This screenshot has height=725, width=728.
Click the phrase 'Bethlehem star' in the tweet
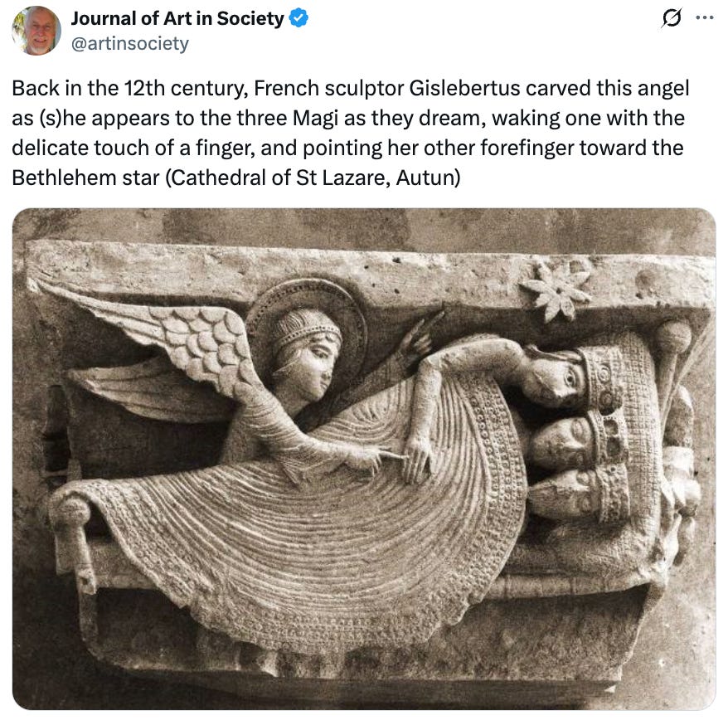coord(85,178)
